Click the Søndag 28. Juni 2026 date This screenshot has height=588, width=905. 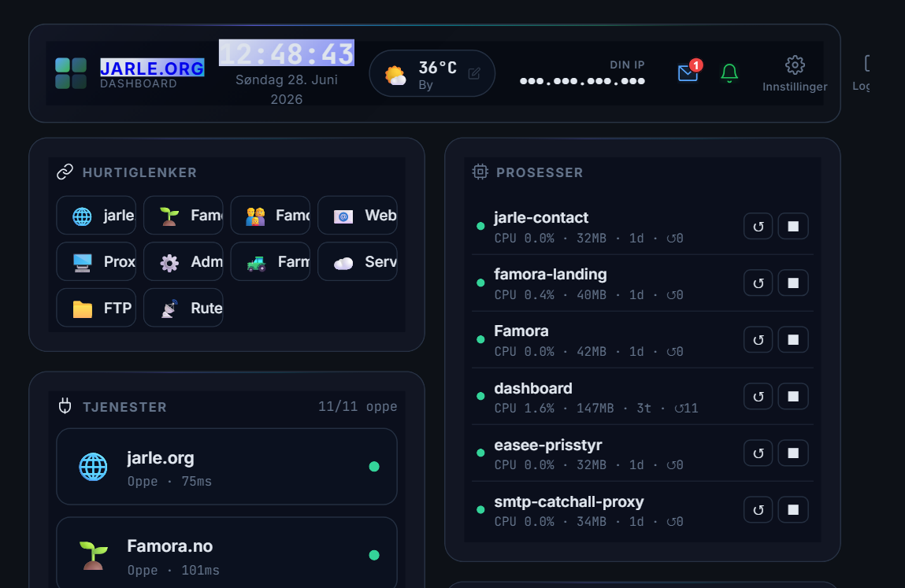[x=286, y=90]
